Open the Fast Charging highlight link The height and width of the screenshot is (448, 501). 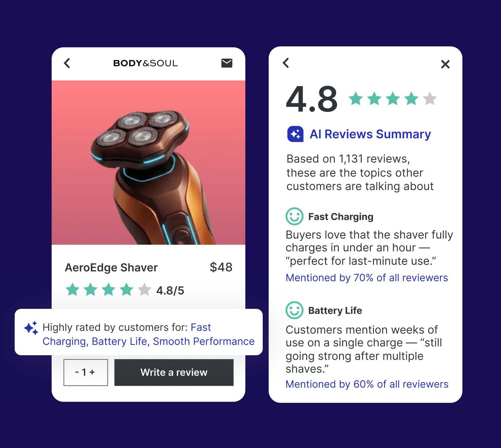pyautogui.click(x=127, y=334)
